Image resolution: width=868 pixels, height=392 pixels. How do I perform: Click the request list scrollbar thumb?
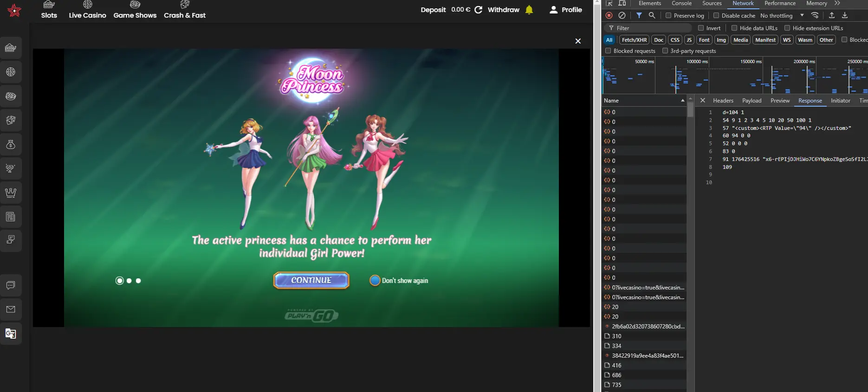click(690, 109)
